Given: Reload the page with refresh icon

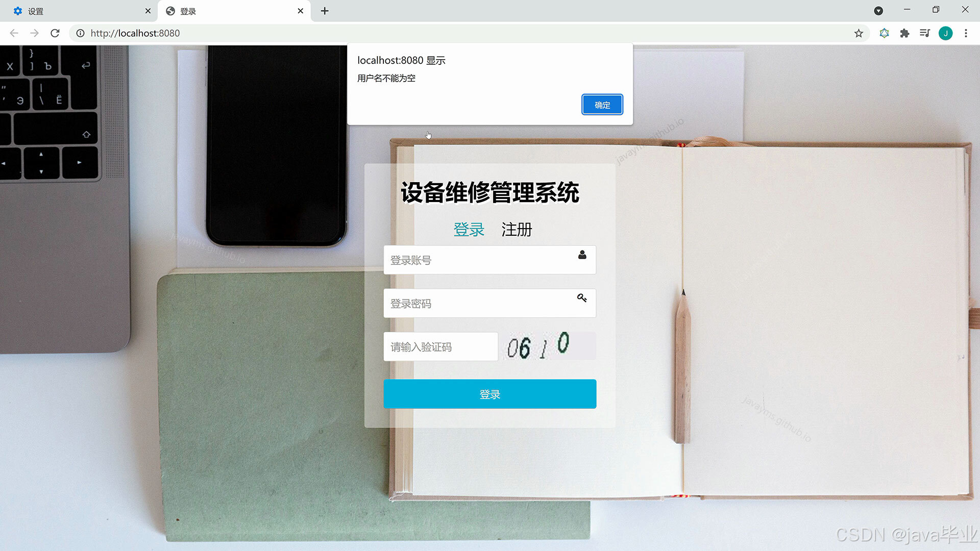Looking at the screenshot, I should pos(55,33).
